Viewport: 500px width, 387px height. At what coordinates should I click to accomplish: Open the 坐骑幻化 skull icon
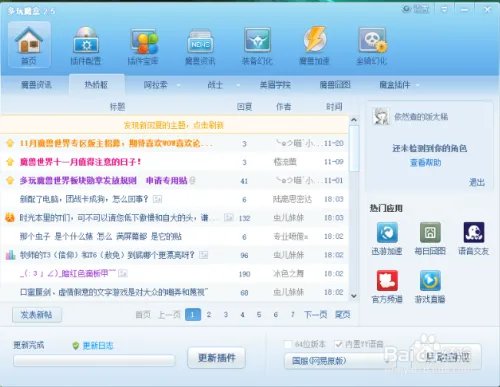[x=372, y=45]
